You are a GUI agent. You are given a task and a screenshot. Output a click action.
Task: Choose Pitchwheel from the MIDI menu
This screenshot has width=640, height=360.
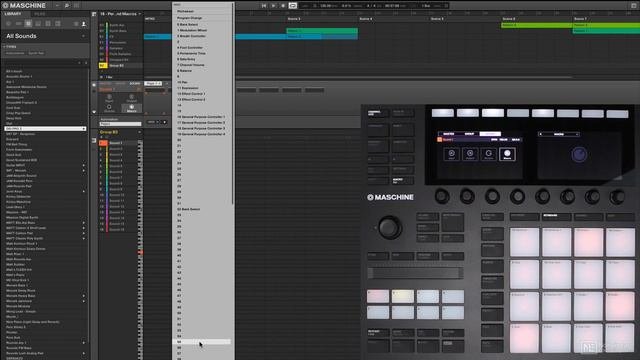[x=203, y=11]
